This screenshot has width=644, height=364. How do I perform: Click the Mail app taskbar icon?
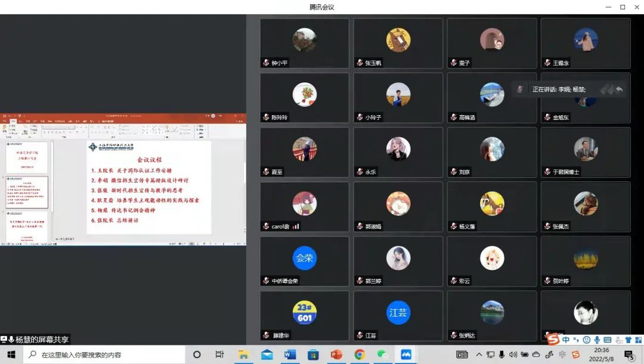[x=267, y=354]
